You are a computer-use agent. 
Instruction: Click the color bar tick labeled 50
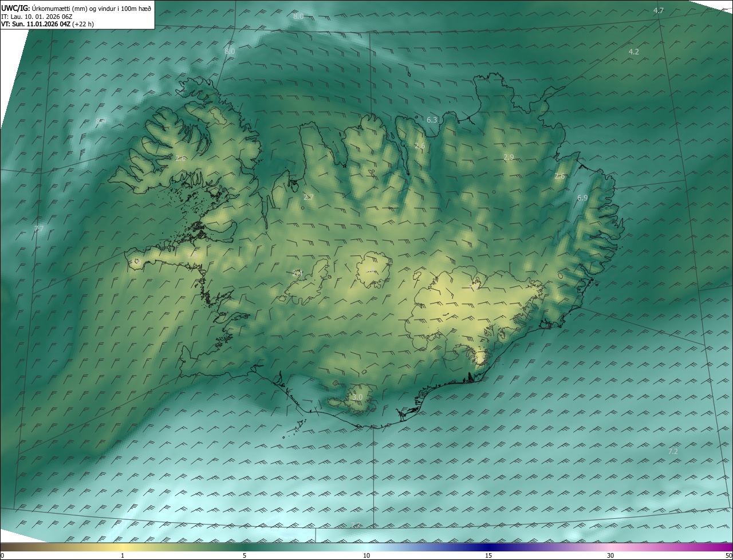(728, 555)
